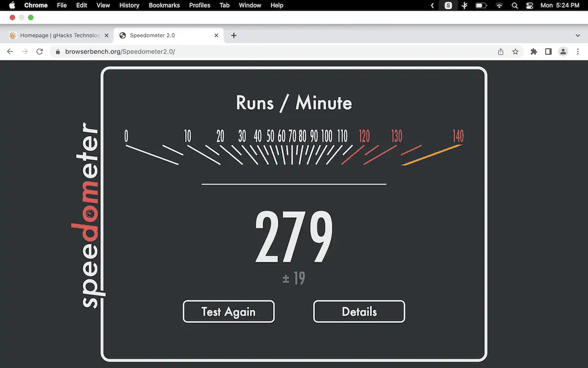Open a new browser tab
The image size is (588, 368).
coord(234,35)
